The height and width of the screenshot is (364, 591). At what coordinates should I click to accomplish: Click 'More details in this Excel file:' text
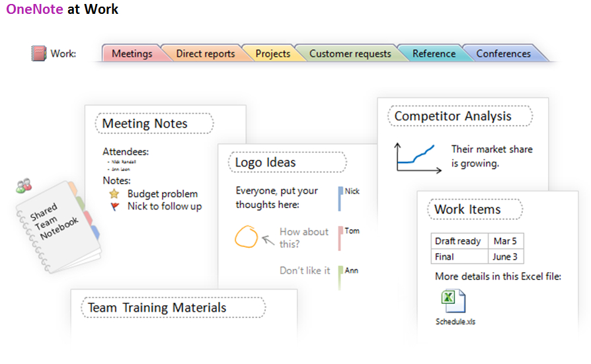click(x=498, y=277)
